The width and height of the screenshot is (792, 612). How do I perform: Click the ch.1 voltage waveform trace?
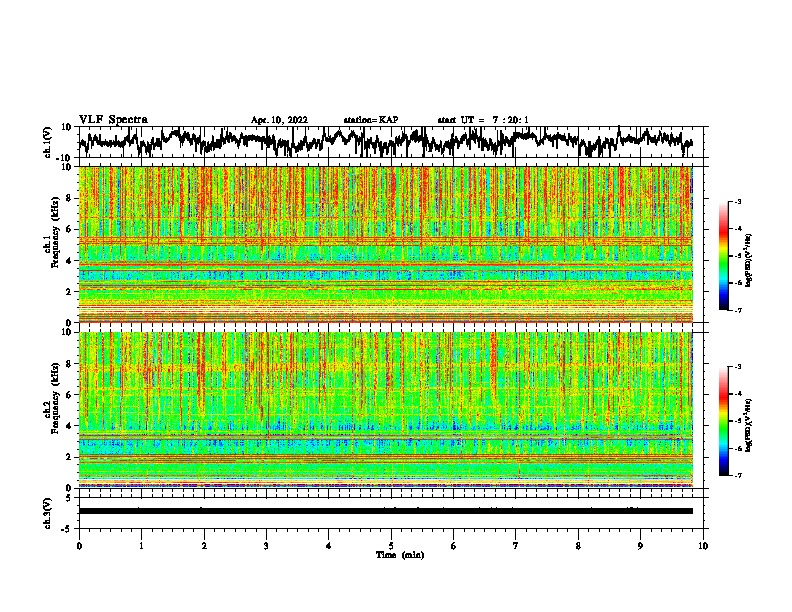(386, 141)
